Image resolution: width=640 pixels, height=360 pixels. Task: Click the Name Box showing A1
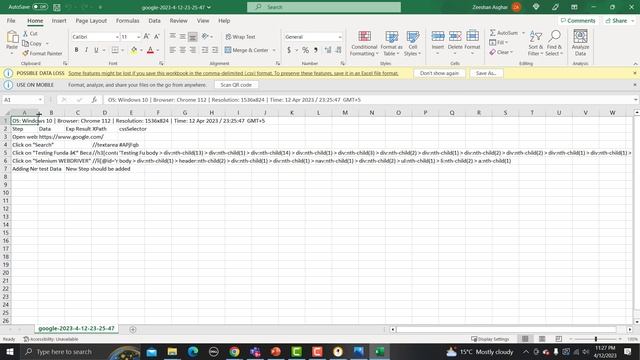[x=23, y=100]
